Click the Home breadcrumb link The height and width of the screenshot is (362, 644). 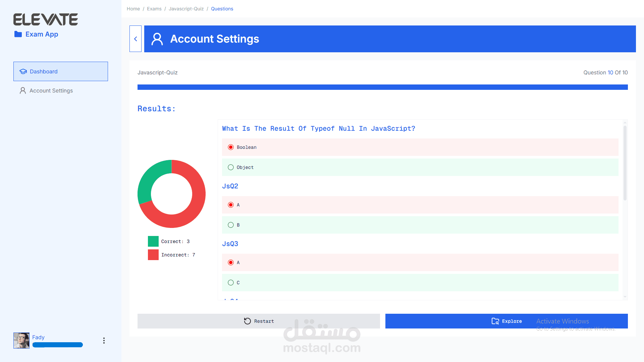(133, 9)
